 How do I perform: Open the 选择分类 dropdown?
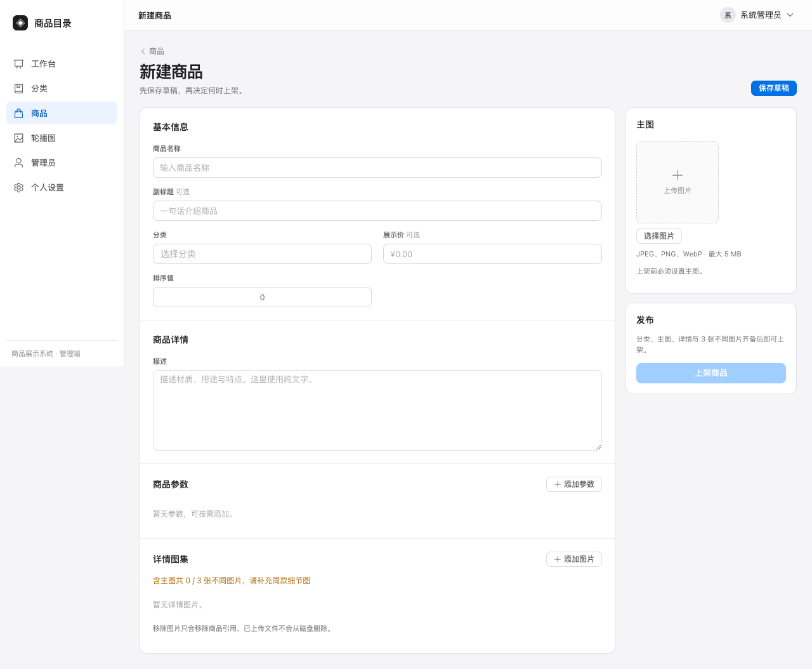click(262, 254)
